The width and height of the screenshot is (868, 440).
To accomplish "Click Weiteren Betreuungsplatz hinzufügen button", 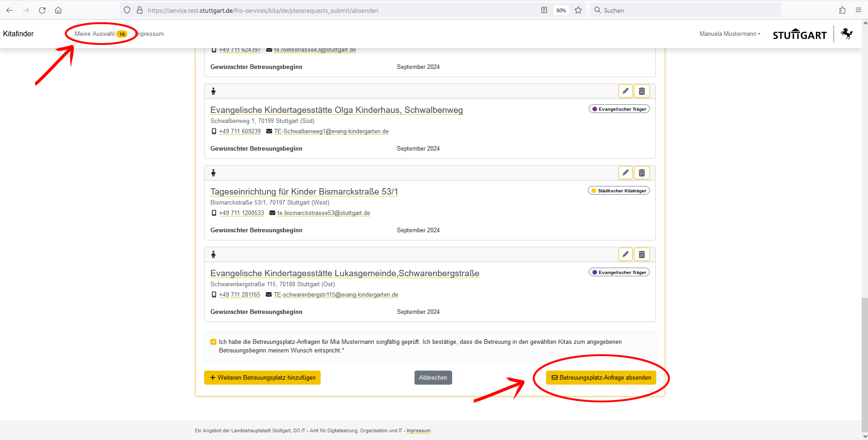I will [262, 378].
